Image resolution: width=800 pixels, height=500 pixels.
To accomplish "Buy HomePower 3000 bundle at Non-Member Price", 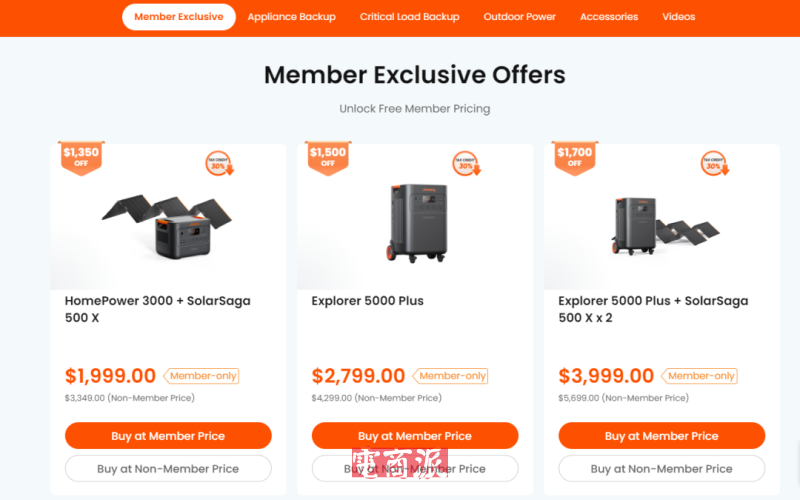I will tap(168, 468).
